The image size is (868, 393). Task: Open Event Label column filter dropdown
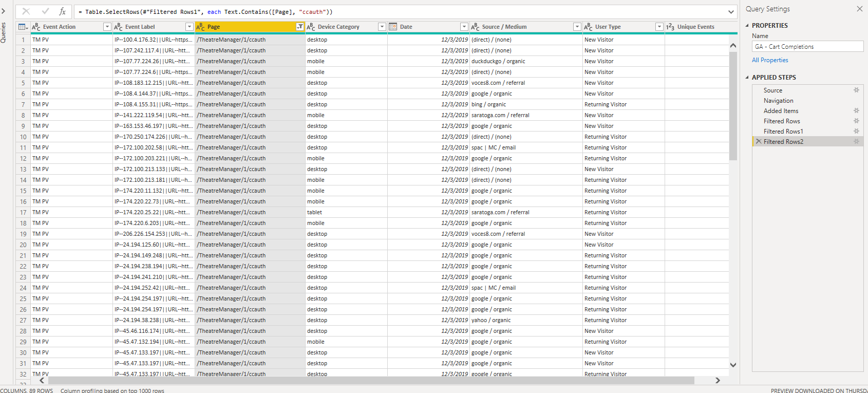[x=189, y=27]
